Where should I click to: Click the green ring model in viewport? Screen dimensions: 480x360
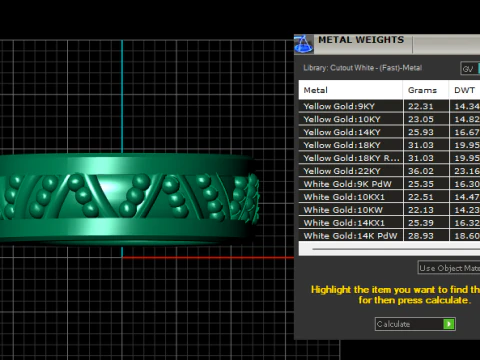point(129,199)
